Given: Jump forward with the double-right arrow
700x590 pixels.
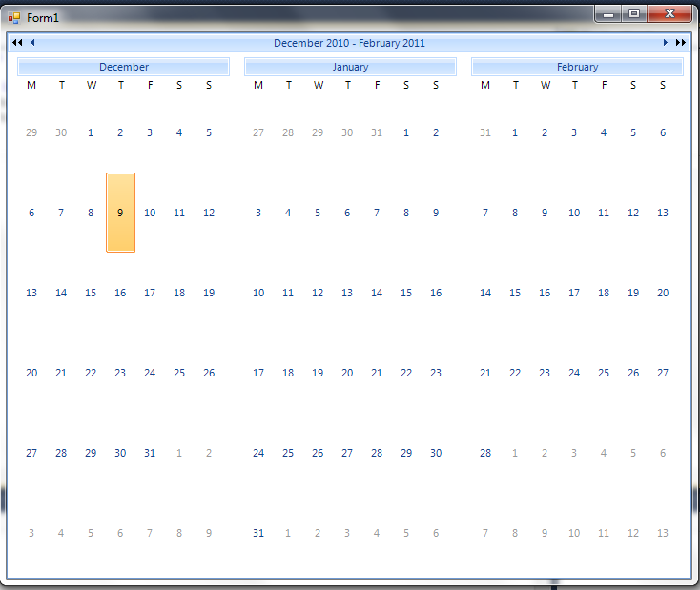Looking at the screenshot, I should 680,42.
